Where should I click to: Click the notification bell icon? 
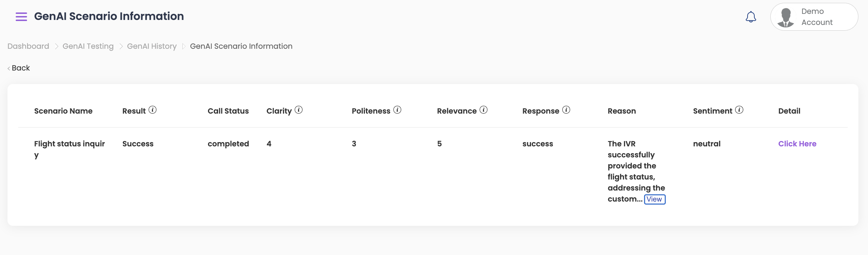click(751, 17)
